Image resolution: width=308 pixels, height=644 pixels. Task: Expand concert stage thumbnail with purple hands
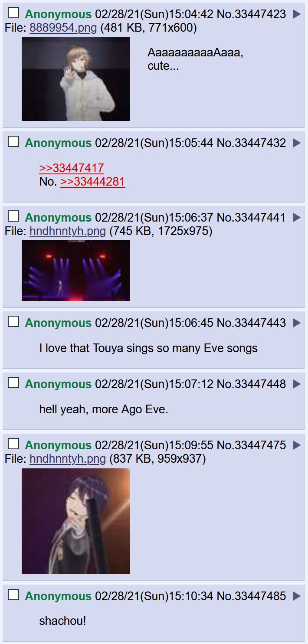76,271
